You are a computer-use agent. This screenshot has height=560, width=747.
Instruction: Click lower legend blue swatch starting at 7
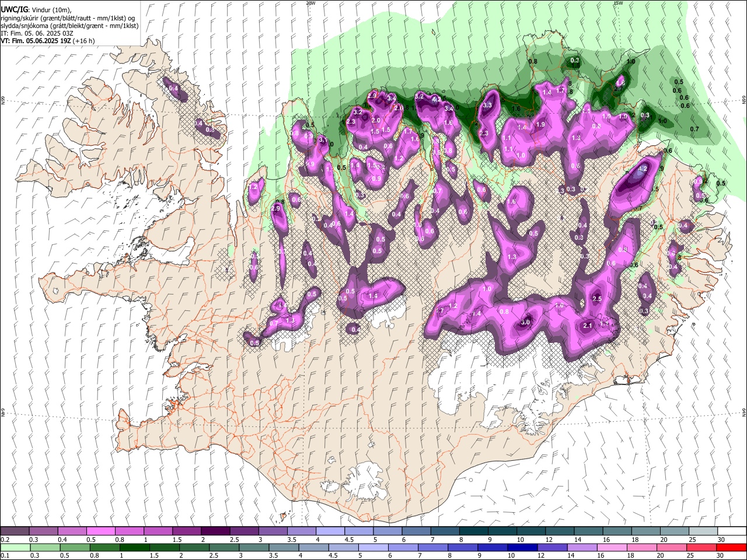[432, 548]
